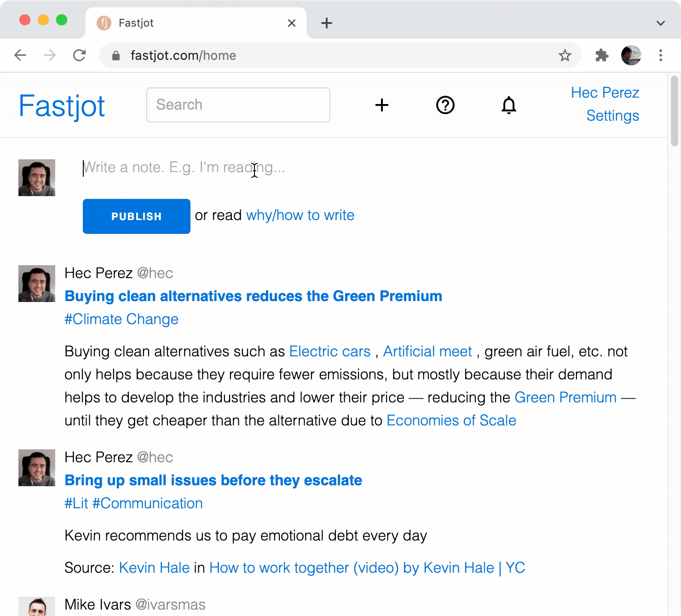The image size is (681, 616).
Task: Open the new post composer via plus icon
Action: pos(382,105)
